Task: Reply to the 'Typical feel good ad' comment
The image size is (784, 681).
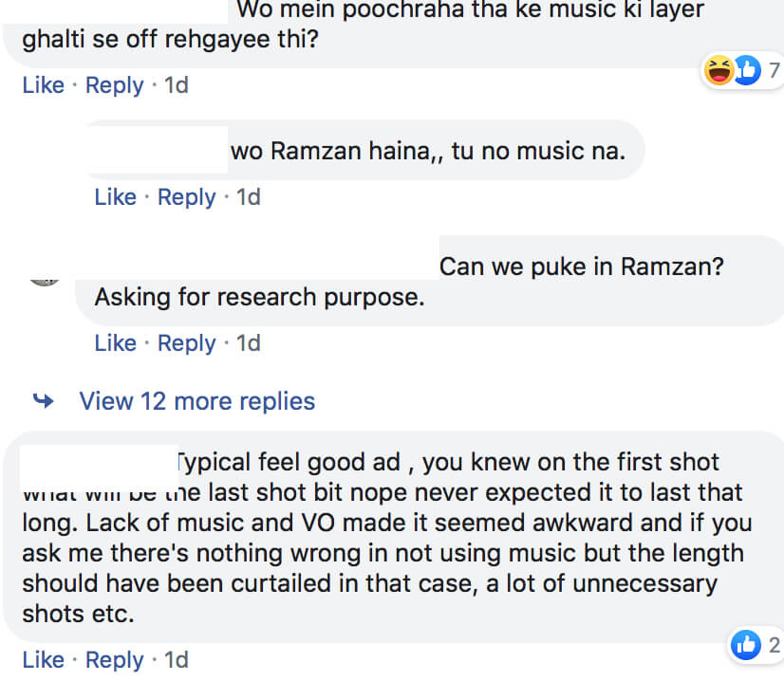Action: click(x=115, y=660)
